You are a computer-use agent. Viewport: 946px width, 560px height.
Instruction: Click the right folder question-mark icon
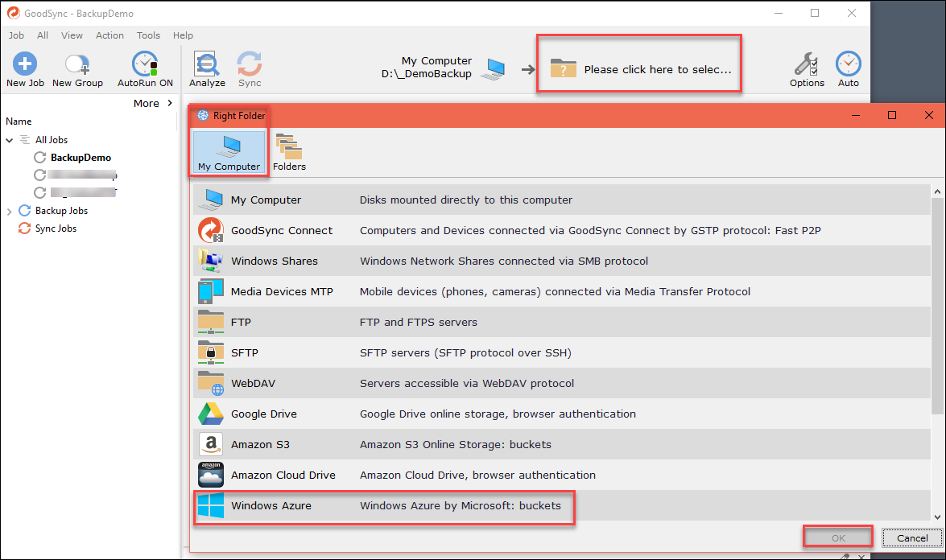tap(564, 68)
